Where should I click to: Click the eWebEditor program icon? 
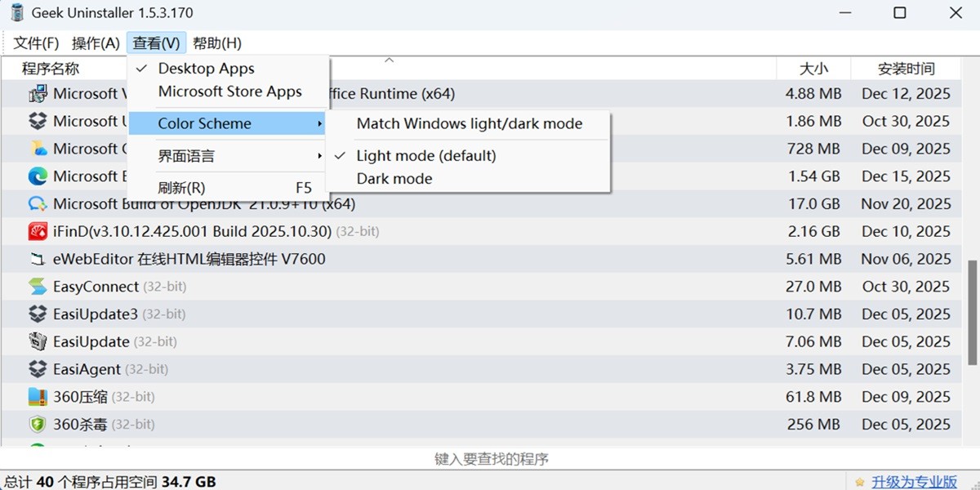(38, 260)
